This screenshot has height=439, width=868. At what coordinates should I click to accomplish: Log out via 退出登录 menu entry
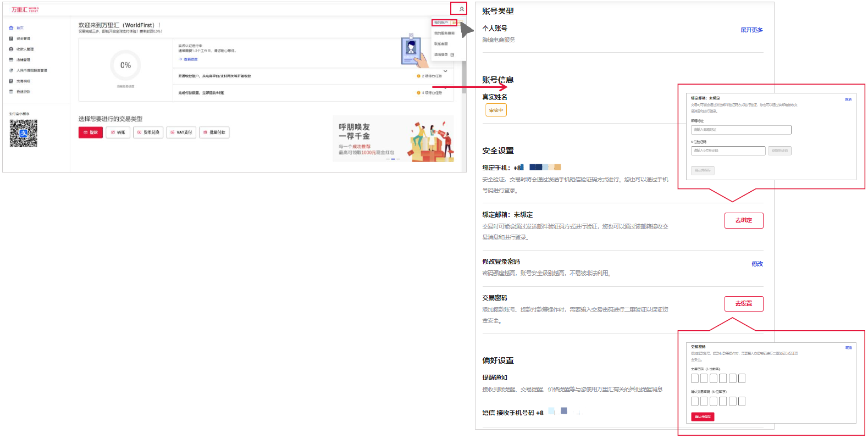tap(444, 55)
